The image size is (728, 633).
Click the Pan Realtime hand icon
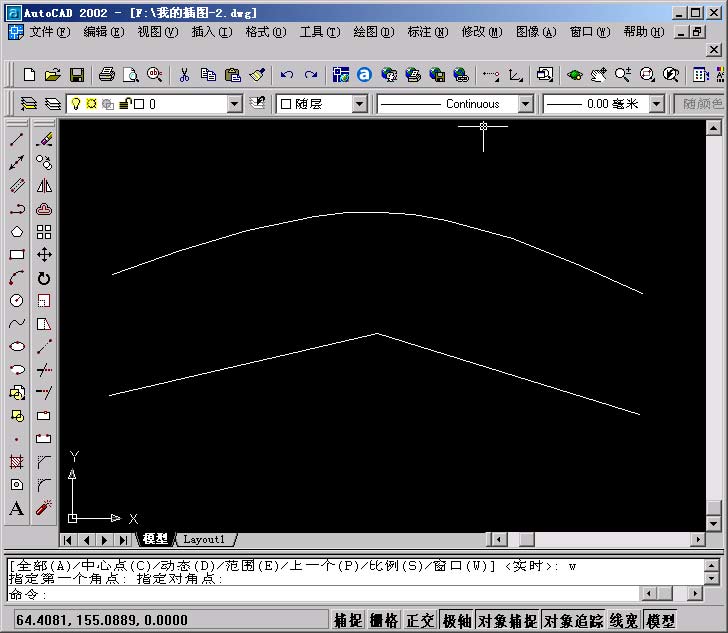click(598, 74)
